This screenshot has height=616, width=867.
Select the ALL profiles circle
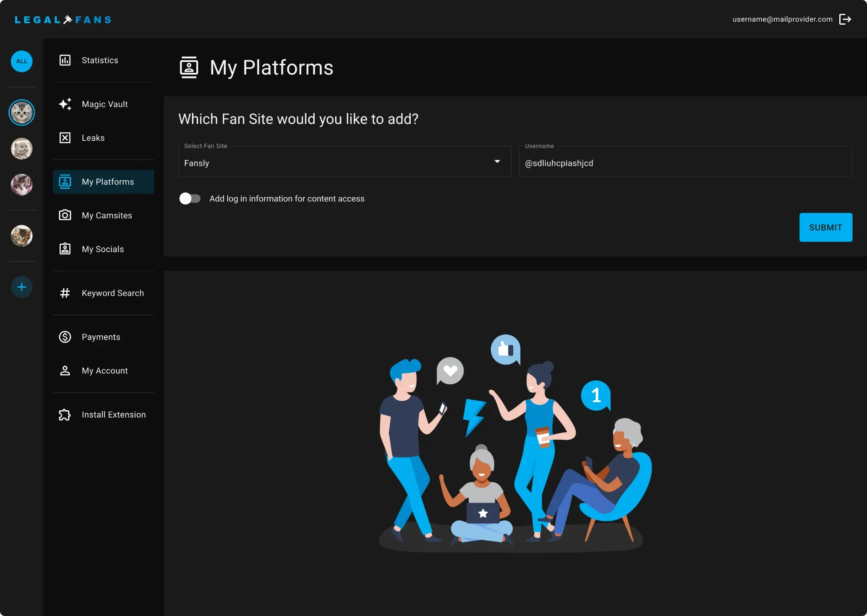[x=22, y=61]
